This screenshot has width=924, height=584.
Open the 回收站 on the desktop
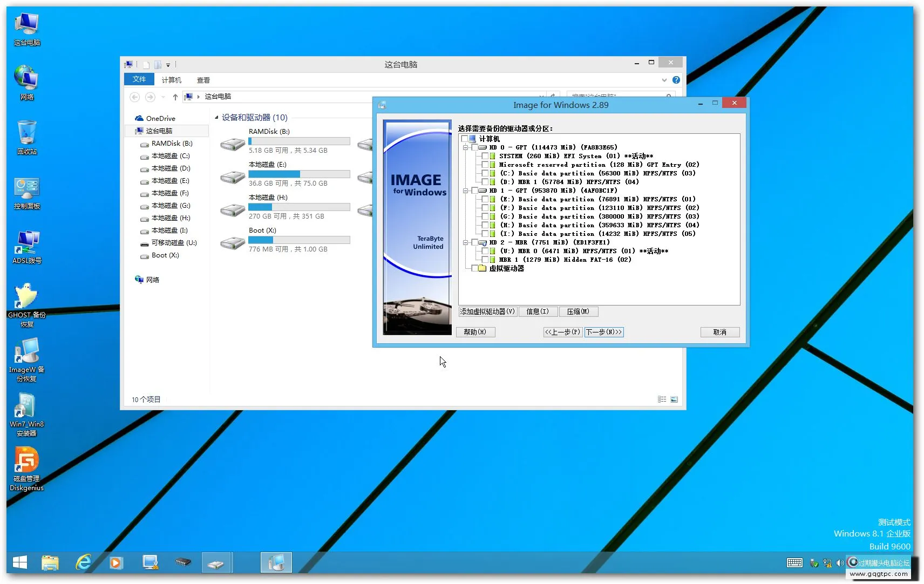[x=26, y=132]
